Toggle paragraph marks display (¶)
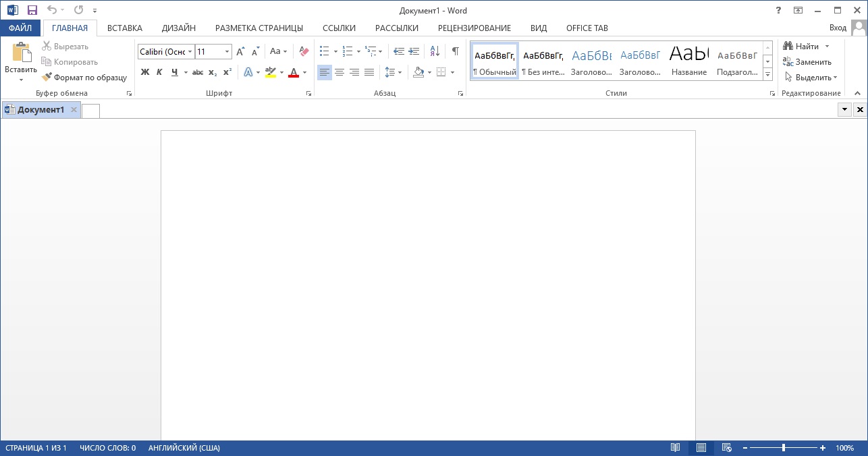868x456 pixels. point(456,51)
